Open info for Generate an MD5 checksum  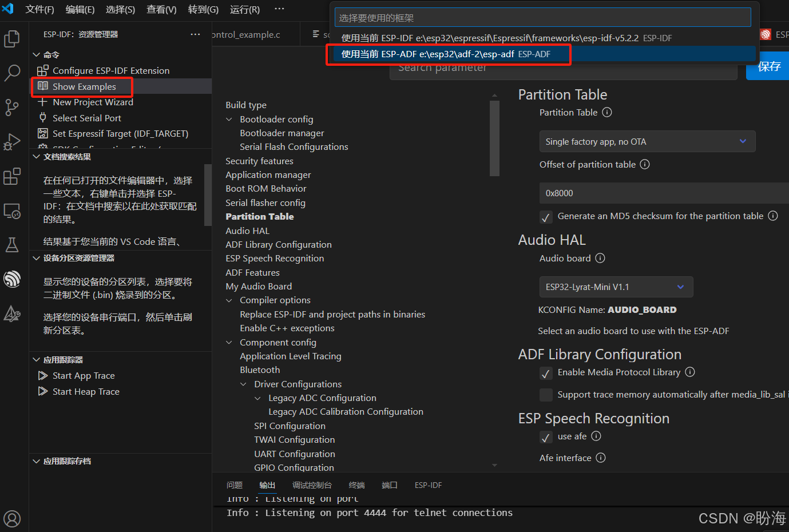coord(773,216)
